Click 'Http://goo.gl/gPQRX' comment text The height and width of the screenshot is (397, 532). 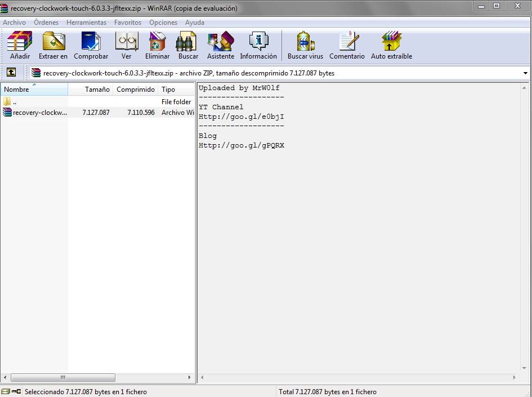click(242, 145)
